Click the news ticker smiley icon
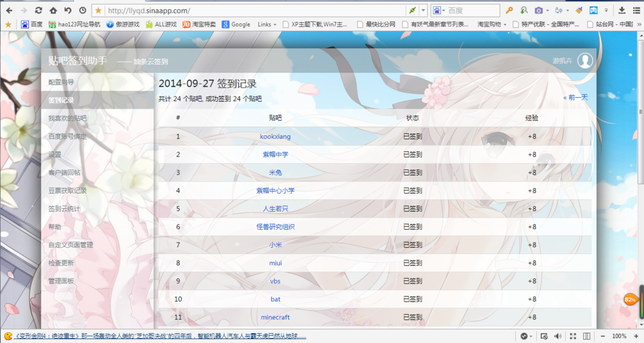Screen dimensions: 644x343 [x=8, y=336]
